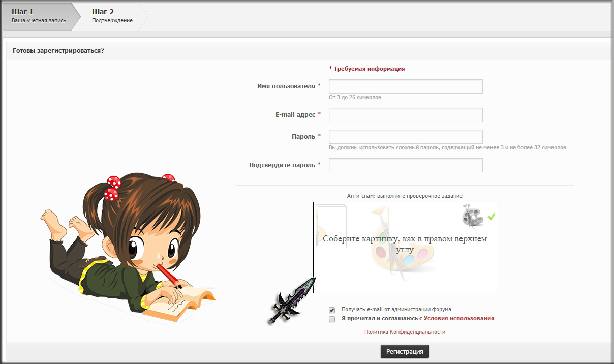The image size is (614, 364).
Task: Click the 'Готовы зарегистрироваться?' heading
Action: (x=58, y=51)
